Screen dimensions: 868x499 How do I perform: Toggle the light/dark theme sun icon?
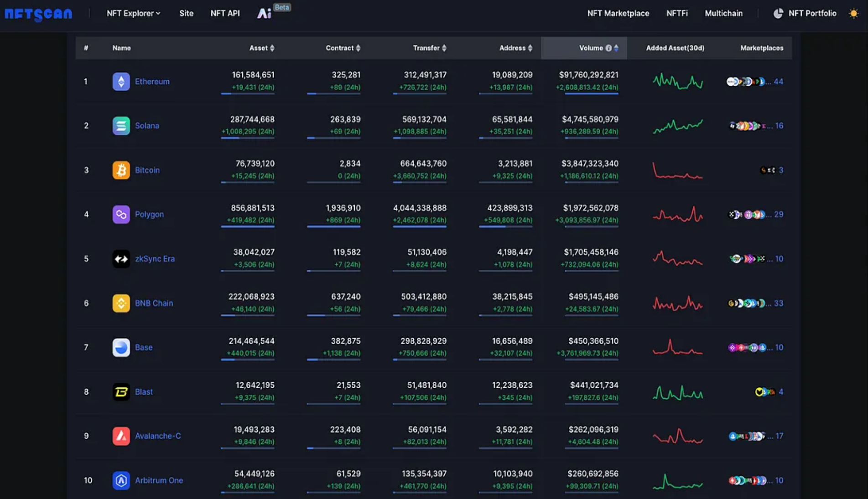coord(853,14)
